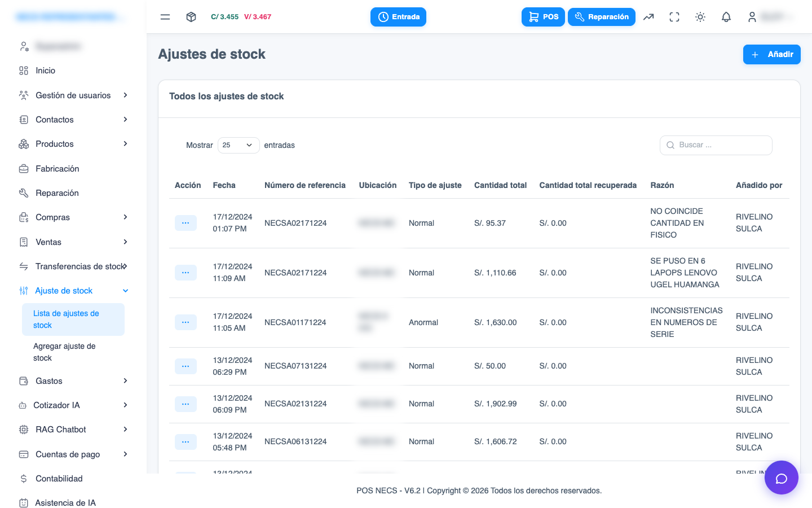The image size is (812, 508).
Task: Click the Reparación button in header
Action: [602, 17]
